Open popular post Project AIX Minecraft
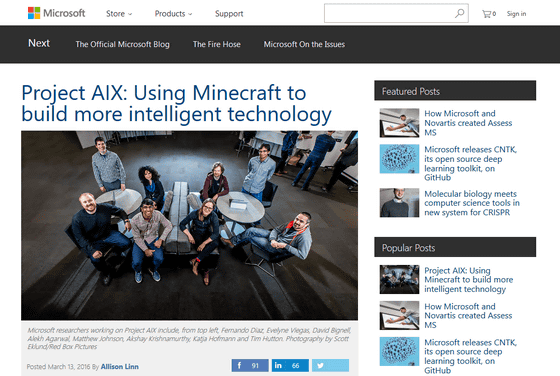This screenshot has height=376, width=560. pos(469,280)
